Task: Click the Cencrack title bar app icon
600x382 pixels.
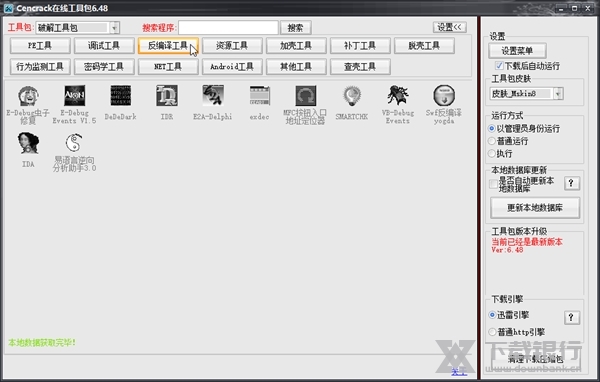Action: 8,8
